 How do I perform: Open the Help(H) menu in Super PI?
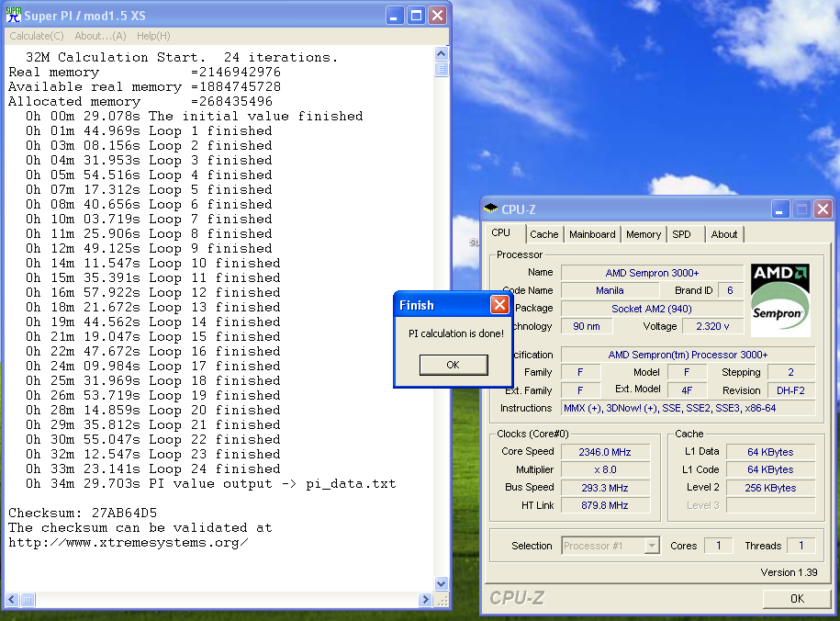click(153, 36)
